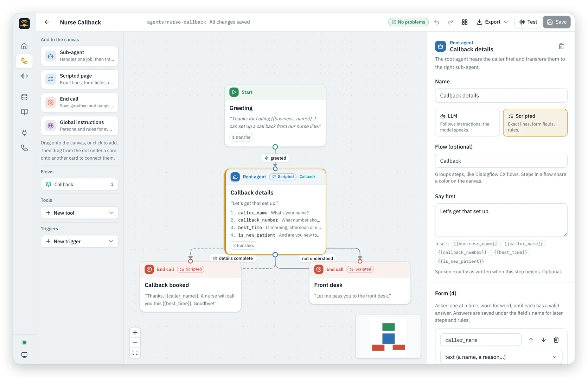Open the plug integrations sidebar icon

point(24,133)
